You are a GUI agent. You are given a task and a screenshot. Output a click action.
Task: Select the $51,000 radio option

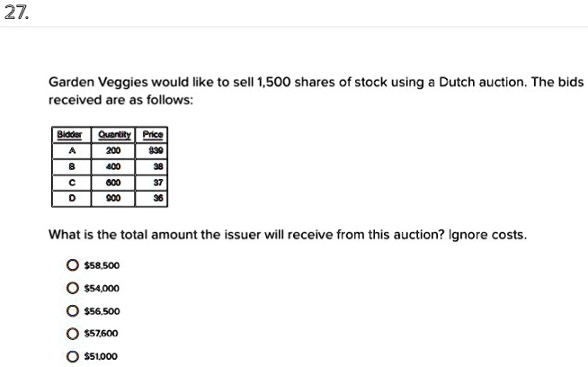72,356
